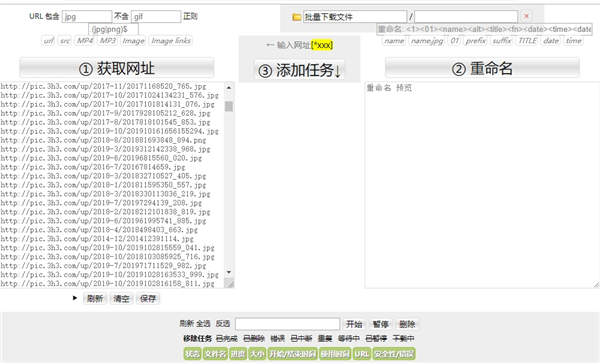
Task: Insert the name.jpg rename tag
Action: pyautogui.click(x=427, y=41)
